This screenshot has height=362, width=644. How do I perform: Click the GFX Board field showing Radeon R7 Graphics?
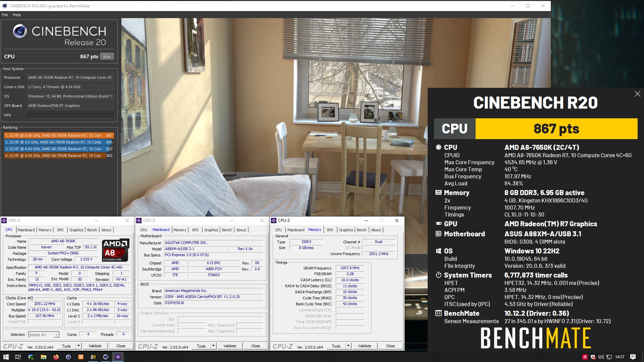[x=70, y=106]
